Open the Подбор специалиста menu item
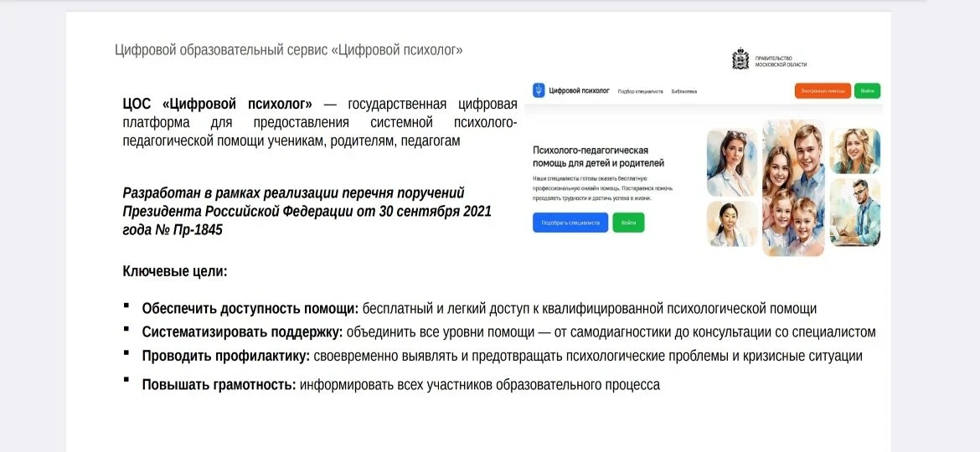 click(640, 91)
